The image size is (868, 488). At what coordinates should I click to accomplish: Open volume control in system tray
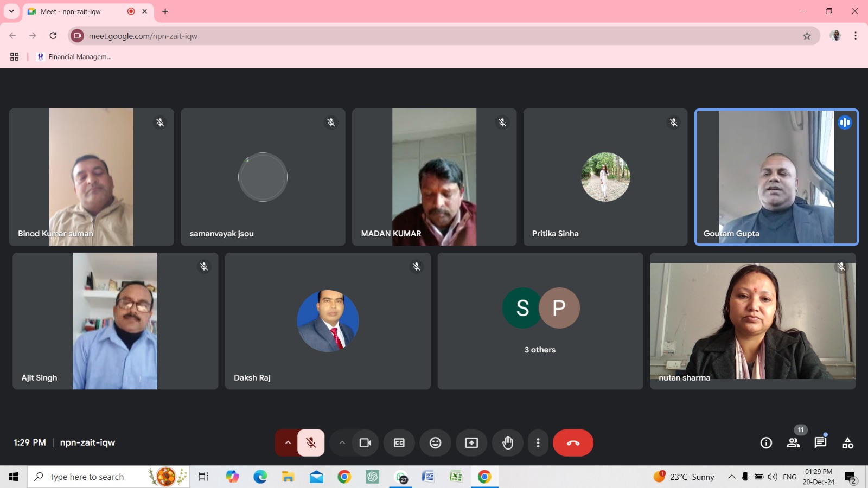[773, 477]
